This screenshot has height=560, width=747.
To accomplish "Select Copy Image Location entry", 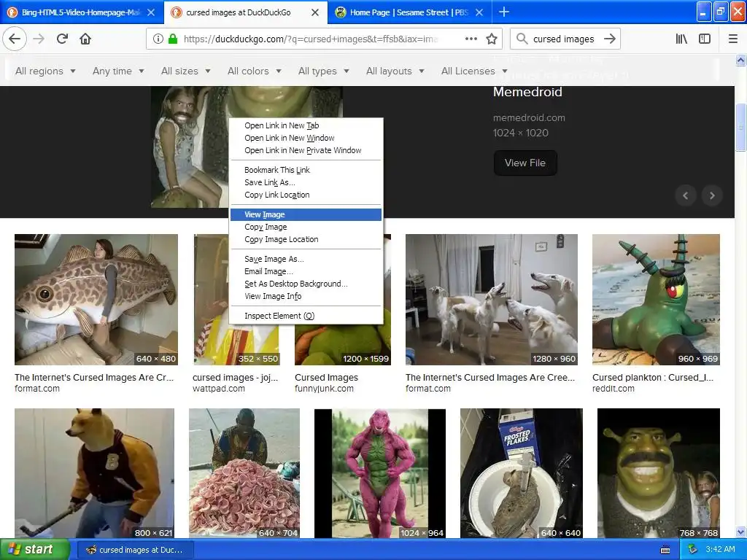I will pos(306,239).
